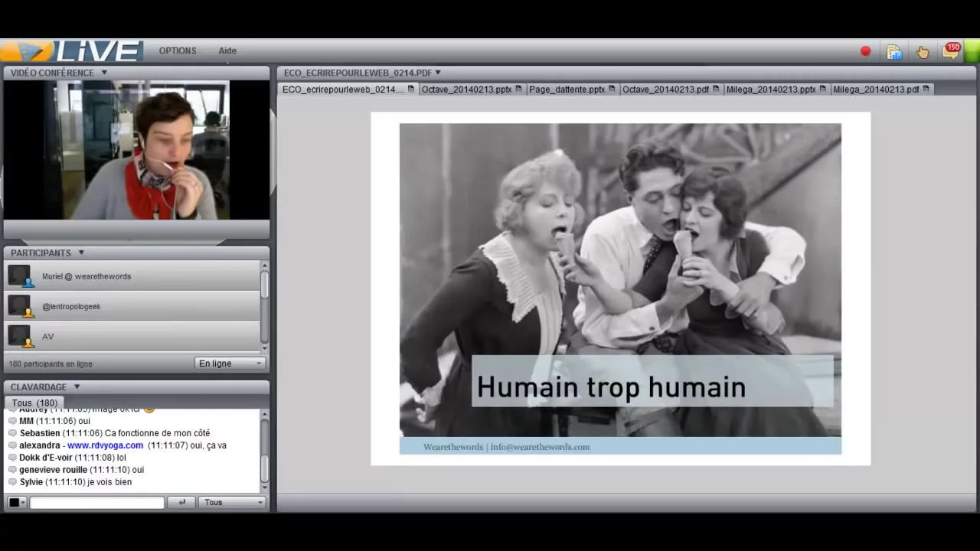
Task: Click Dokk d'E-voir's 'lol' message
Action: pyautogui.click(x=121, y=458)
